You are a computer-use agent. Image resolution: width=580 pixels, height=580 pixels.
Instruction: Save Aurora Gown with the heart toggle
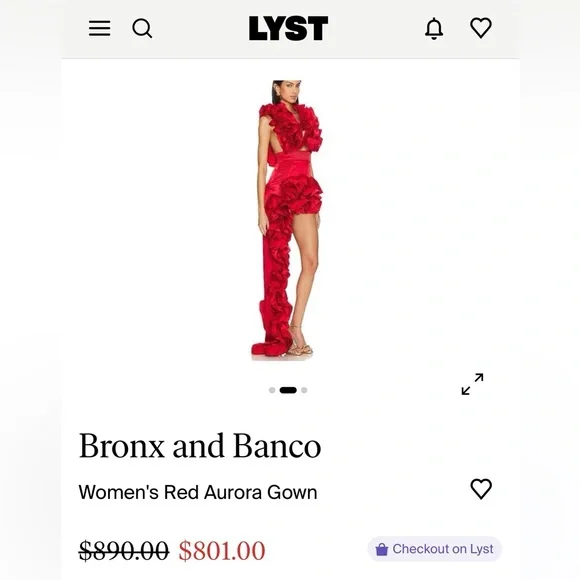coord(481,489)
